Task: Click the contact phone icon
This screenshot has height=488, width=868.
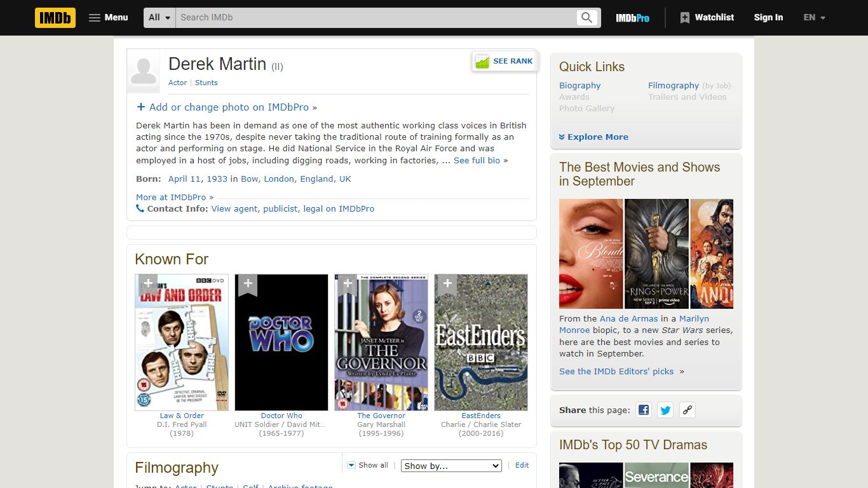Action: [140, 208]
